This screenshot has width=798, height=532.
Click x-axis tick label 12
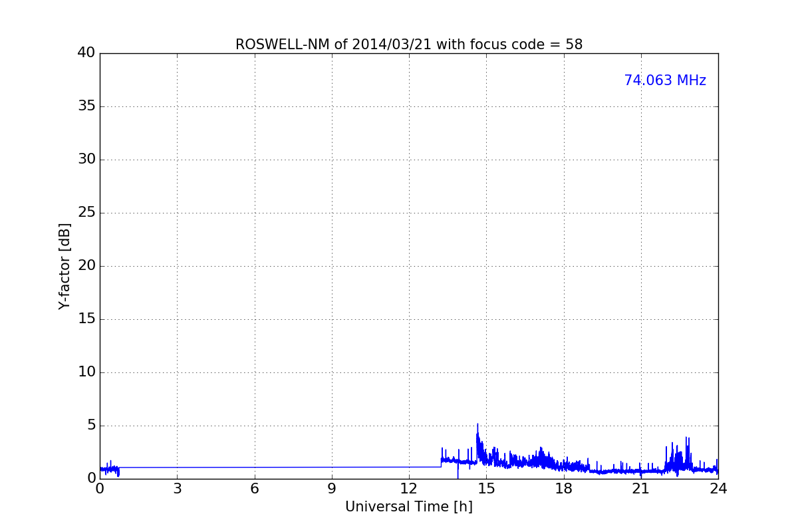[409, 489]
